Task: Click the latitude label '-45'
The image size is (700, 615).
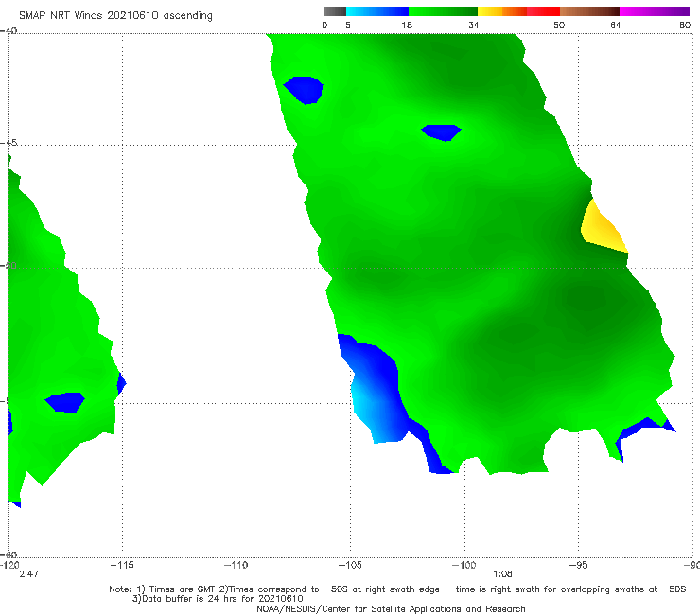Action: click(x=9, y=143)
